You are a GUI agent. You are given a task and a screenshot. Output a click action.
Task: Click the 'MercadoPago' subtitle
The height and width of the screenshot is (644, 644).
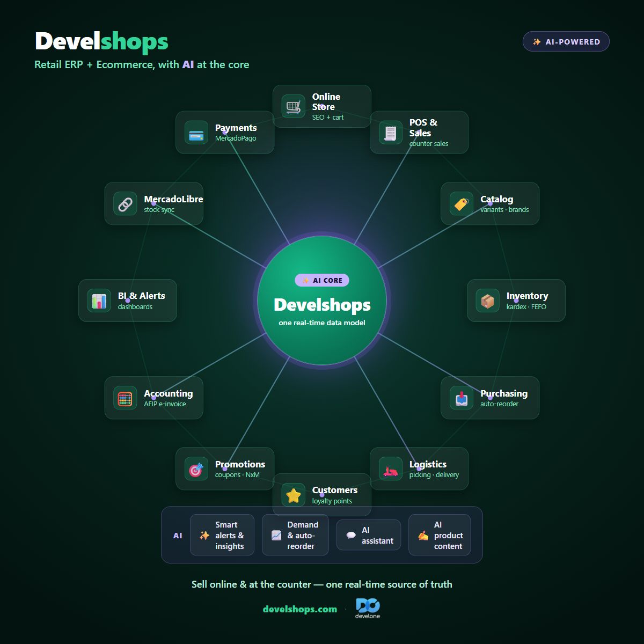tap(236, 138)
